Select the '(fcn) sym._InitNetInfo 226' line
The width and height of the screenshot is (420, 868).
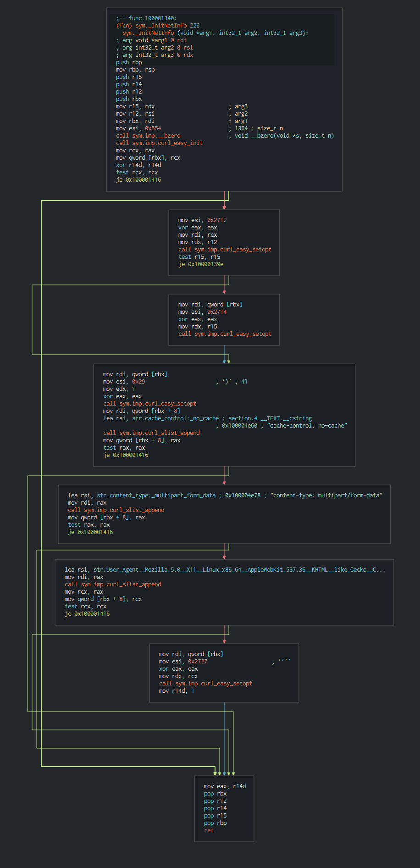158,26
